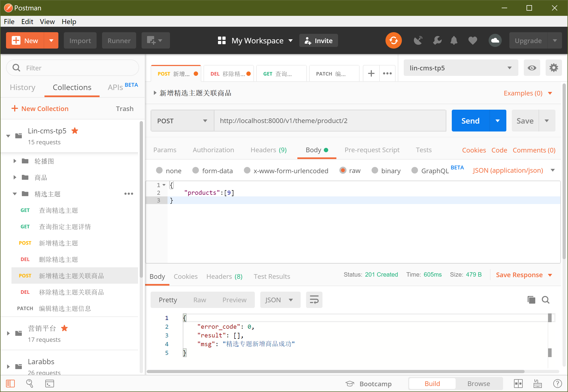Screen dimensions: 568x392
Task: Click the Invite button
Action: 318,41
